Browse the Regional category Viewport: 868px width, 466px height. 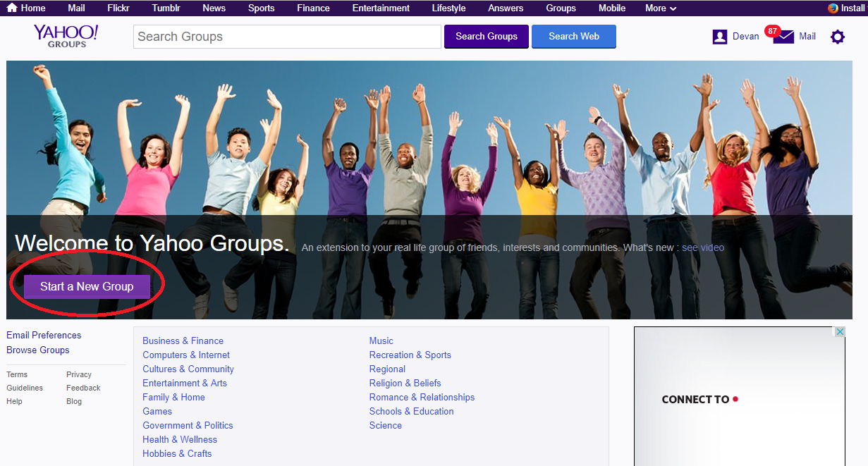point(387,369)
